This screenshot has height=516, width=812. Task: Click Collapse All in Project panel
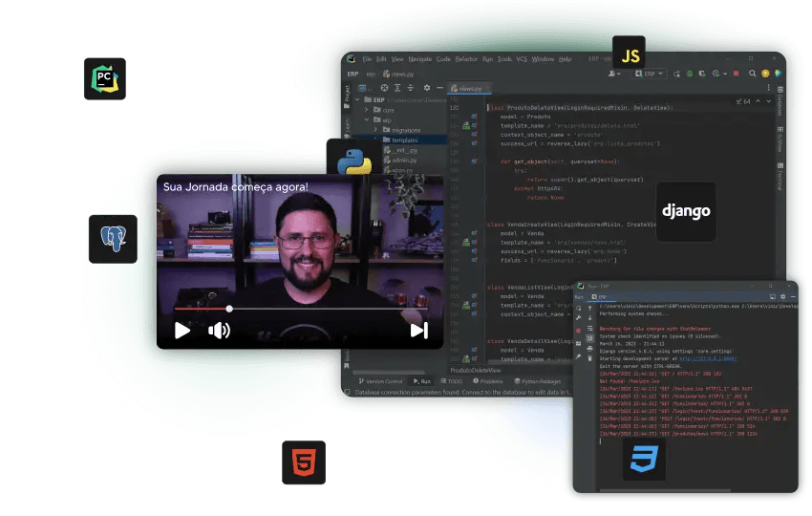(410, 88)
